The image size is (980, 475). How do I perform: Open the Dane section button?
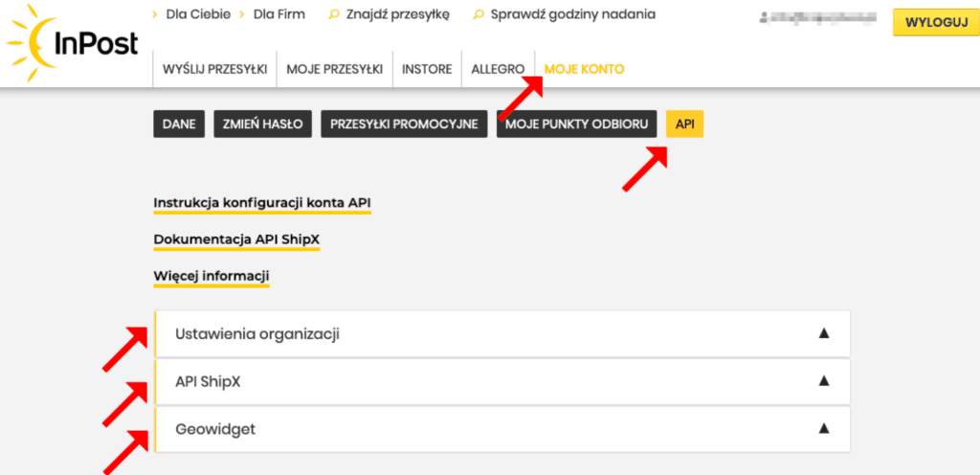click(179, 124)
